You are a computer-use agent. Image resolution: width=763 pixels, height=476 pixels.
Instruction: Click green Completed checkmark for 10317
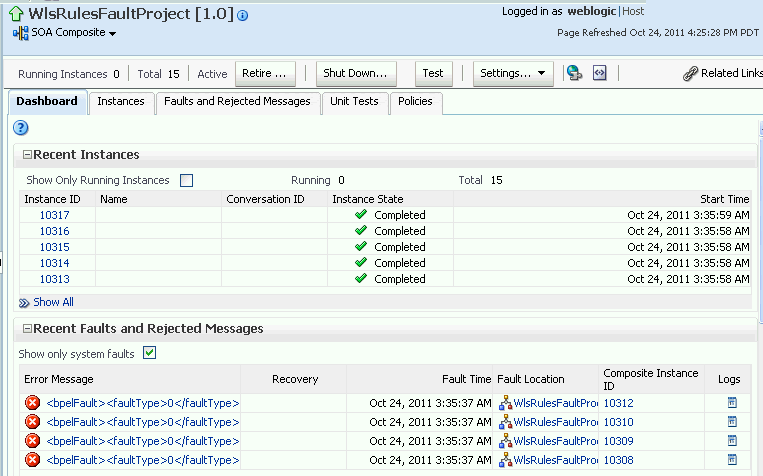point(361,214)
